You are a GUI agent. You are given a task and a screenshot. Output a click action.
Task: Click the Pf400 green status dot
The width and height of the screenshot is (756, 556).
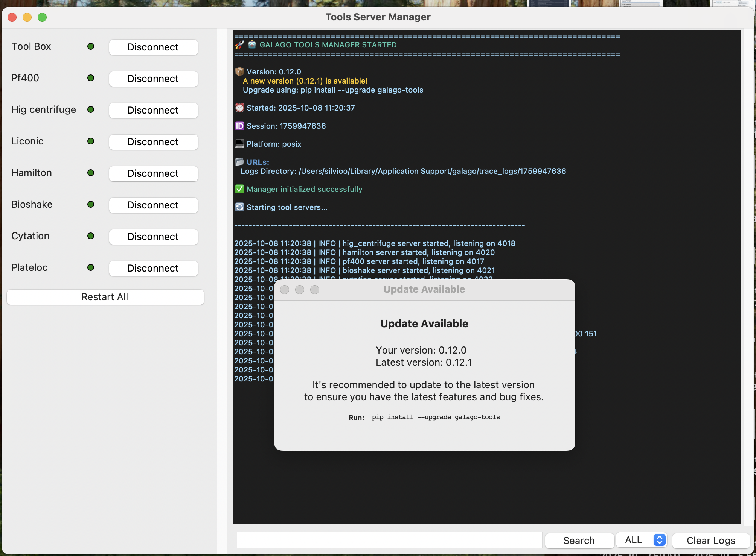(91, 78)
